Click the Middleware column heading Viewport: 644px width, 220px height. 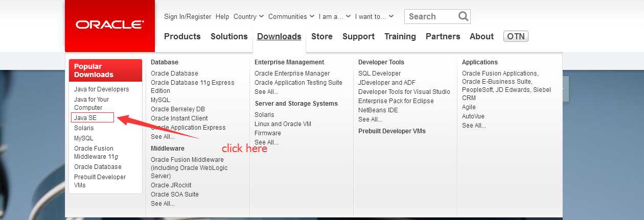point(168,149)
